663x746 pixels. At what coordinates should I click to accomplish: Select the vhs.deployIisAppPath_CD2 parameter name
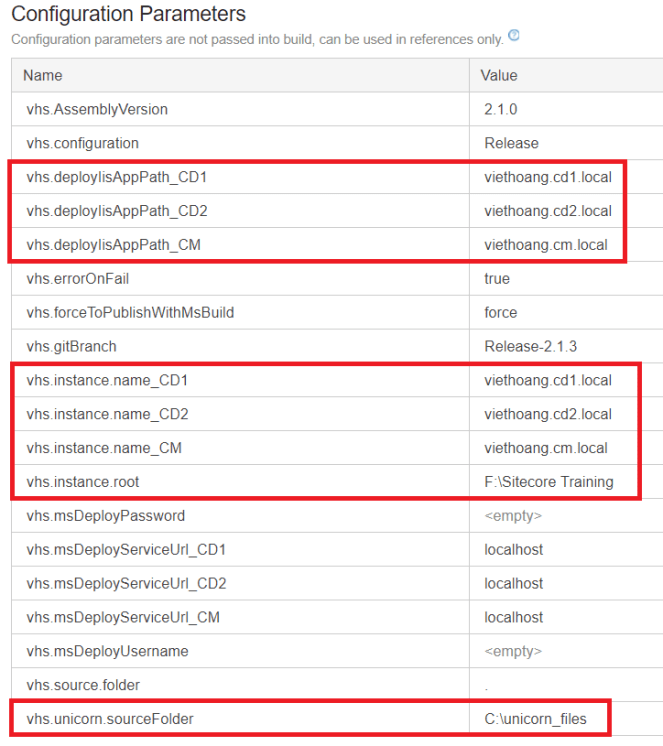tap(116, 211)
